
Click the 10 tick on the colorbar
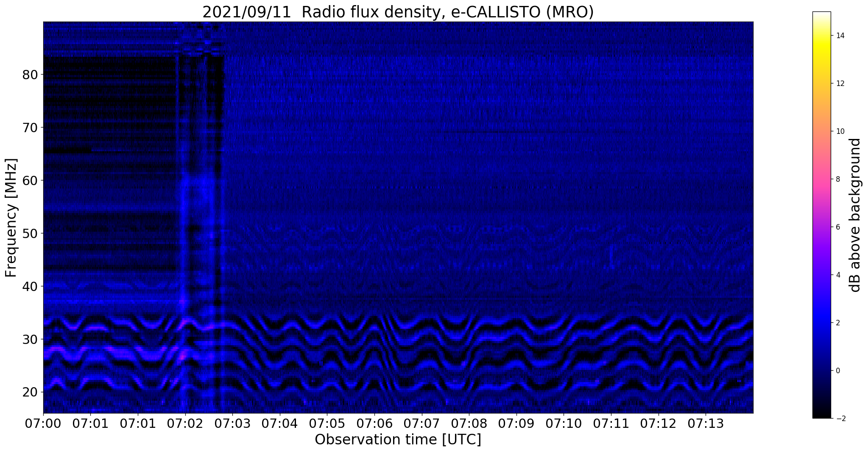840,131
